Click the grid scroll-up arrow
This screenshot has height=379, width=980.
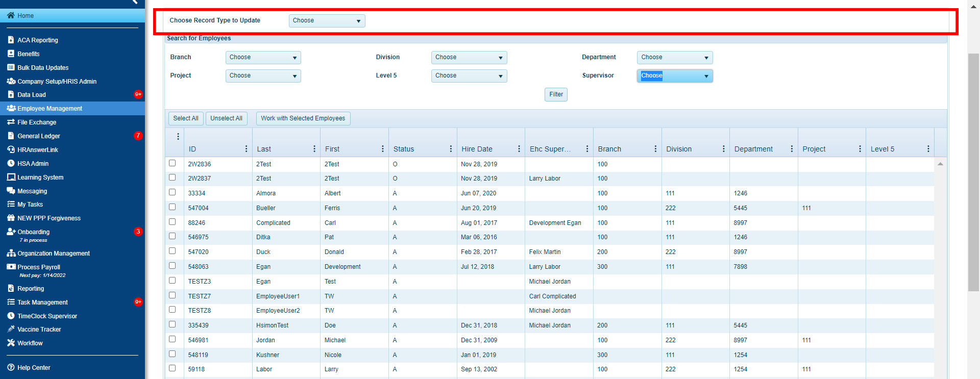tap(940, 164)
